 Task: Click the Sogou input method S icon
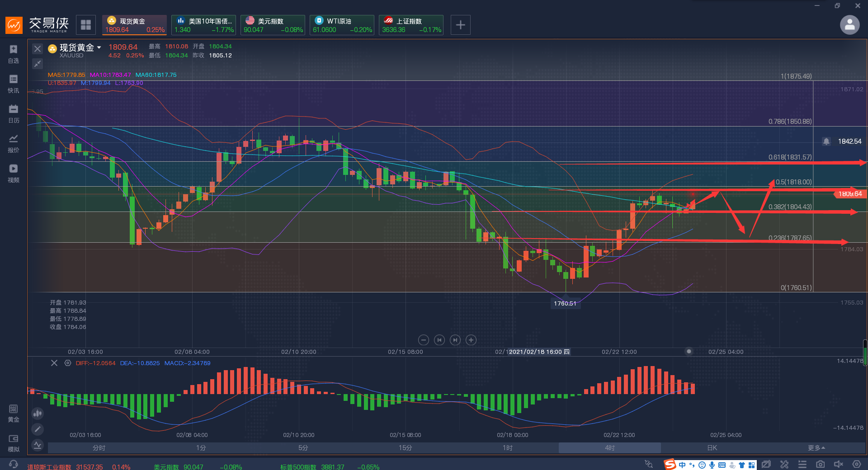coord(670,465)
